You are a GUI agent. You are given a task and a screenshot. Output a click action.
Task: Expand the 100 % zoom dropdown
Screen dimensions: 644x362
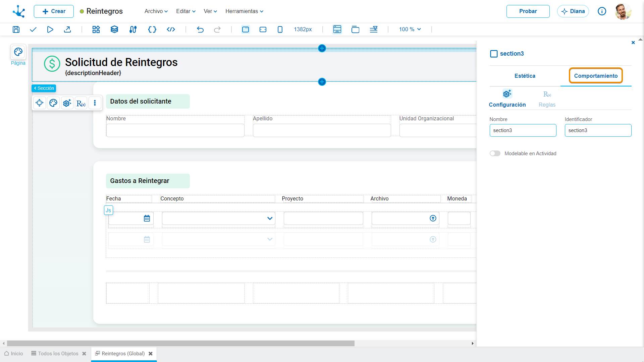(x=410, y=29)
